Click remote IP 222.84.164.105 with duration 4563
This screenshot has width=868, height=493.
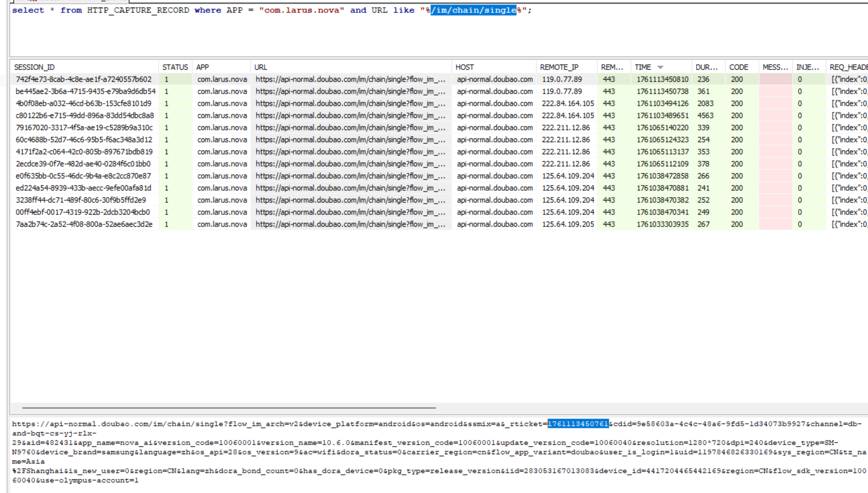(x=567, y=115)
